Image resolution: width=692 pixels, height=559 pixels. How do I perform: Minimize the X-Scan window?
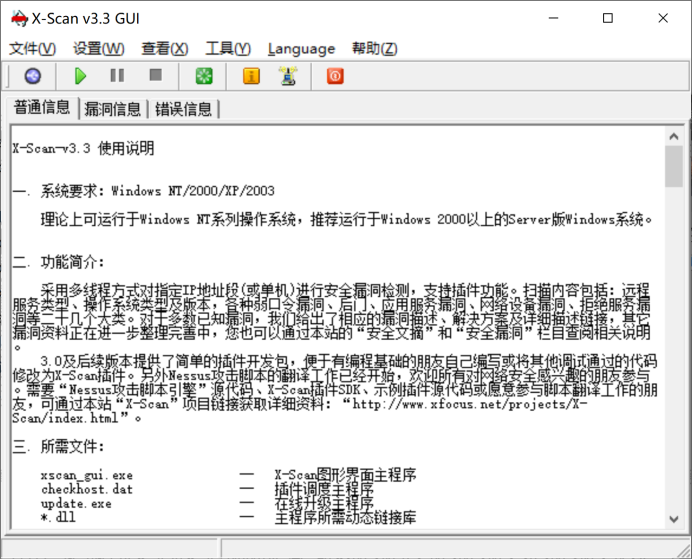553,18
